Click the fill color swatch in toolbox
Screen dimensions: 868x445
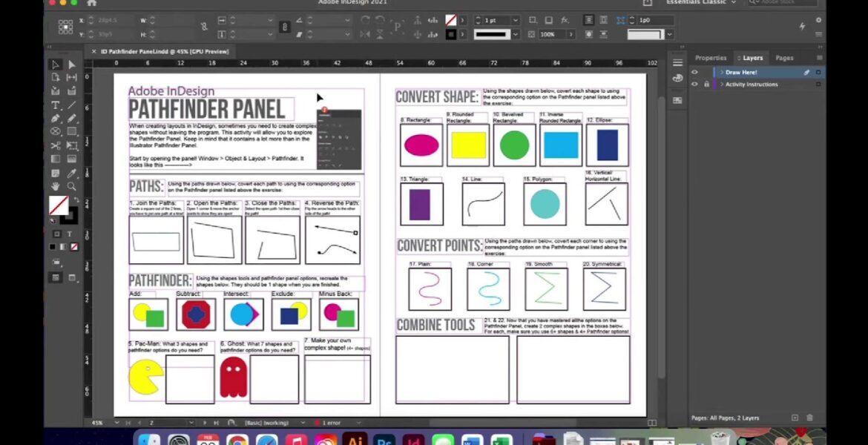[59, 205]
